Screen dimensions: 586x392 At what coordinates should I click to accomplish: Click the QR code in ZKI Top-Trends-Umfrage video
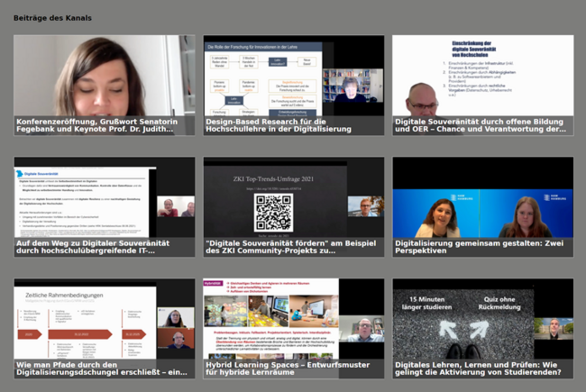(273, 213)
